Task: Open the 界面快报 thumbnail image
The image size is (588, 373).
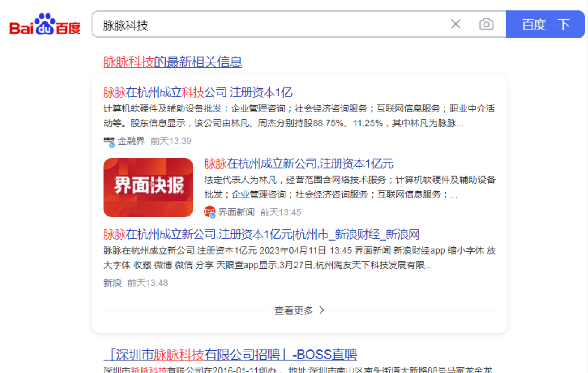Action: (148, 187)
